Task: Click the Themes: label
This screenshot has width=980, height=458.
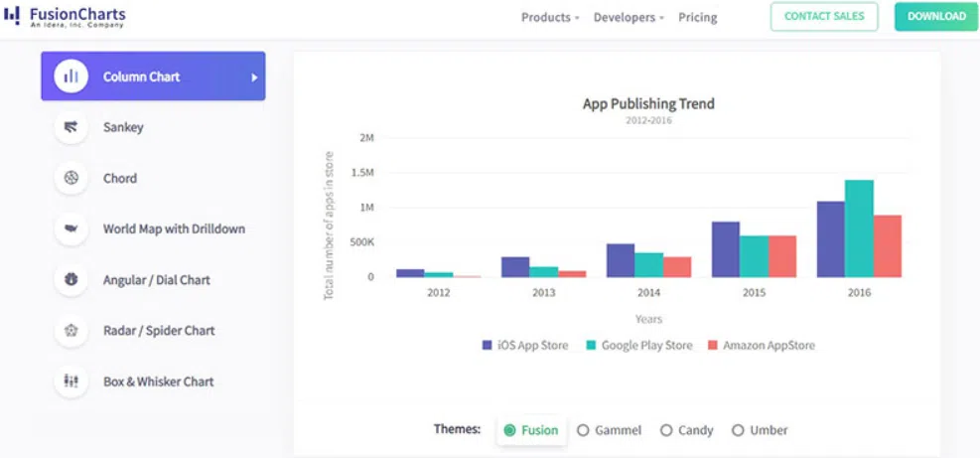Action: (x=458, y=429)
